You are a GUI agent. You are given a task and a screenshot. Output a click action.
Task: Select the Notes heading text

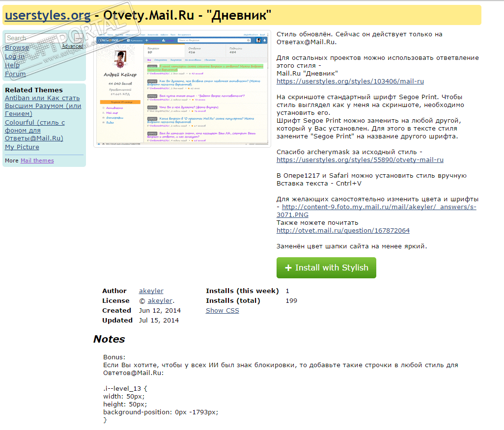click(x=109, y=339)
